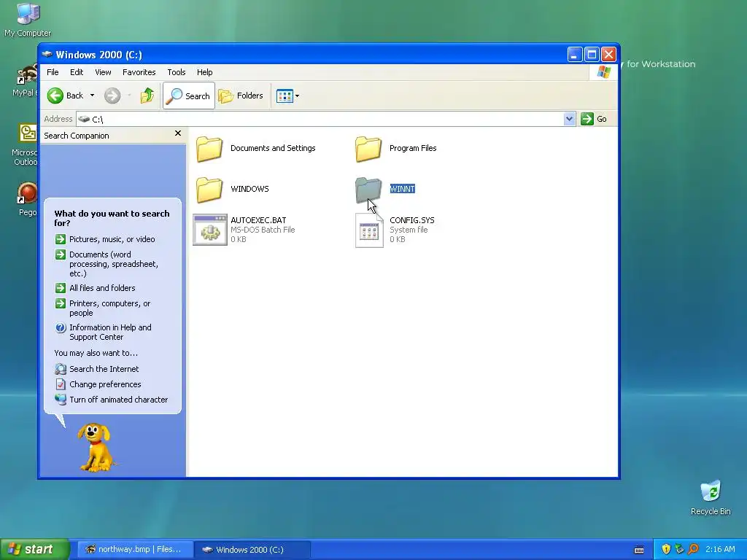
Task: Open the Help menu
Action: coord(205,72)
